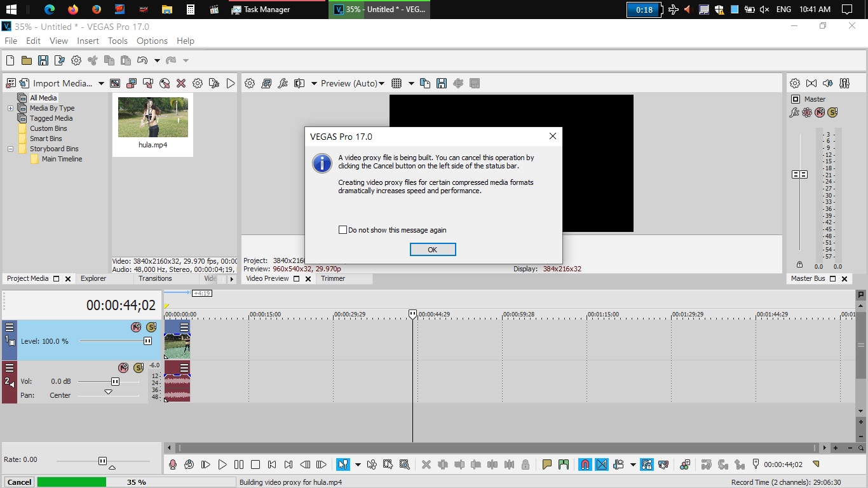Start media preview in Project Media toolbar
Screen dimensions: 868x488
point(231,83)
